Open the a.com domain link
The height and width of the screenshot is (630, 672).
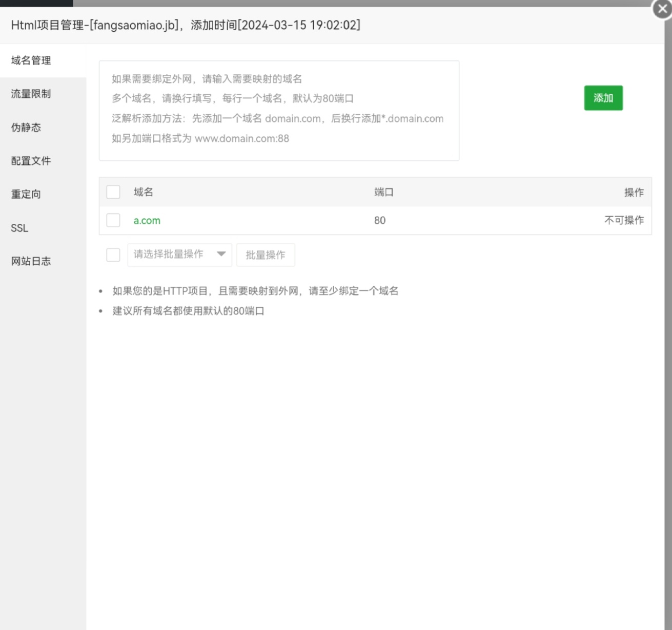coord(147,220)
